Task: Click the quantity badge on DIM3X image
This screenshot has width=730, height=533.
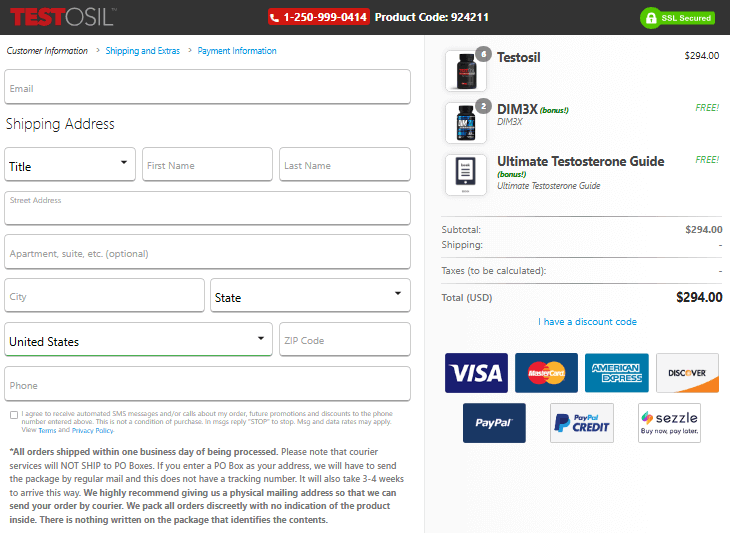Action: point(484,107)
